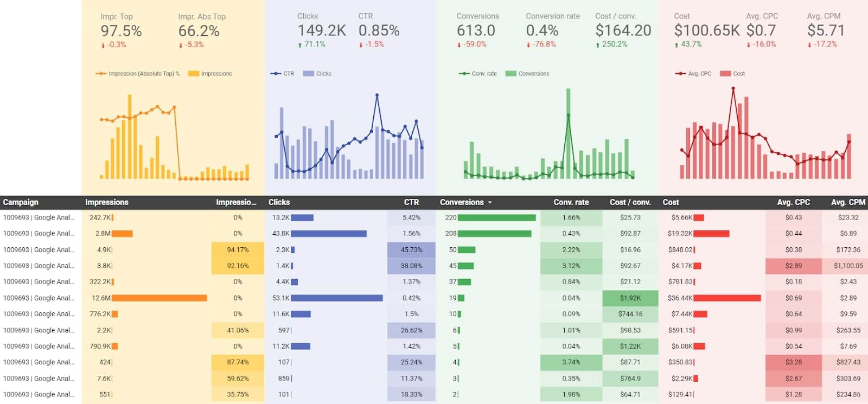Select the 18.33% CTR cell
868x404 pixels.
[411, 395]
